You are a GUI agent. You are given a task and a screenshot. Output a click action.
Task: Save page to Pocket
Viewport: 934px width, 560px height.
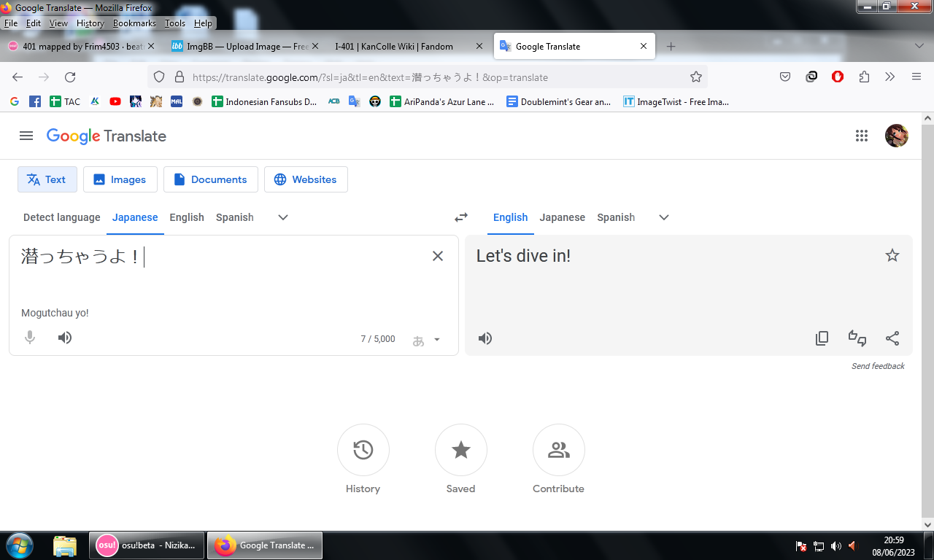tap(785, 77)
